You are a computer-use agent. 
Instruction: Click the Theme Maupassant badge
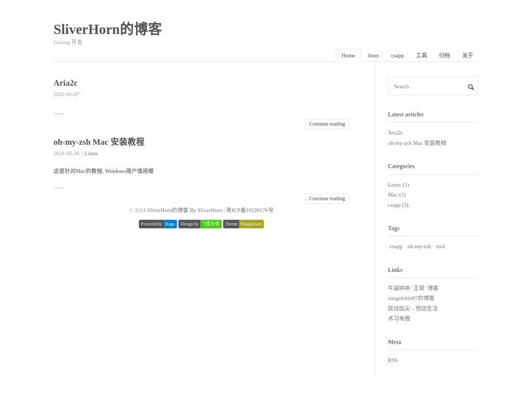(x=243, y=224)
